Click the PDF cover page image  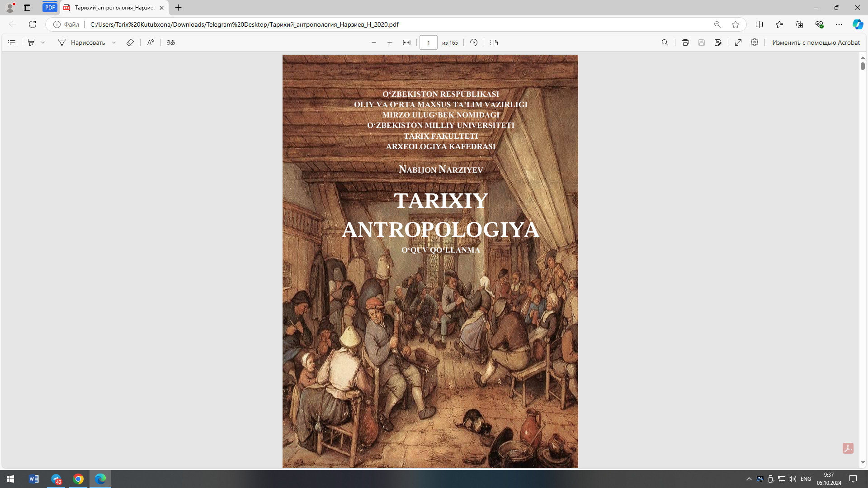(430, 261)
